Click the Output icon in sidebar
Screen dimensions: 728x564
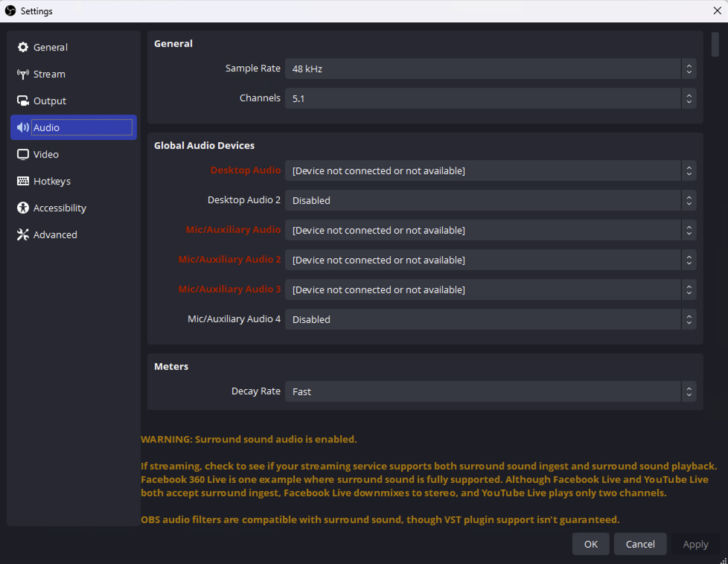pyautogui.click(x=22, y=101)
